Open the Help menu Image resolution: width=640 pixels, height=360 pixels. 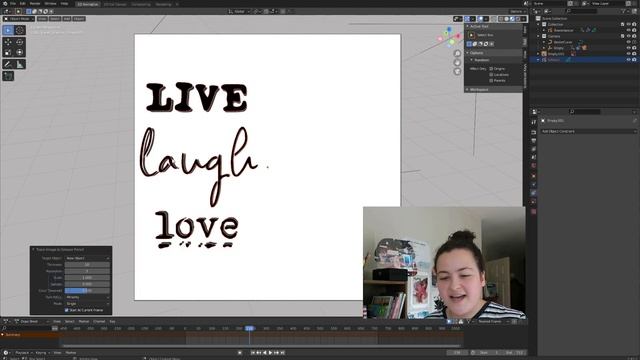pos(64,3)
